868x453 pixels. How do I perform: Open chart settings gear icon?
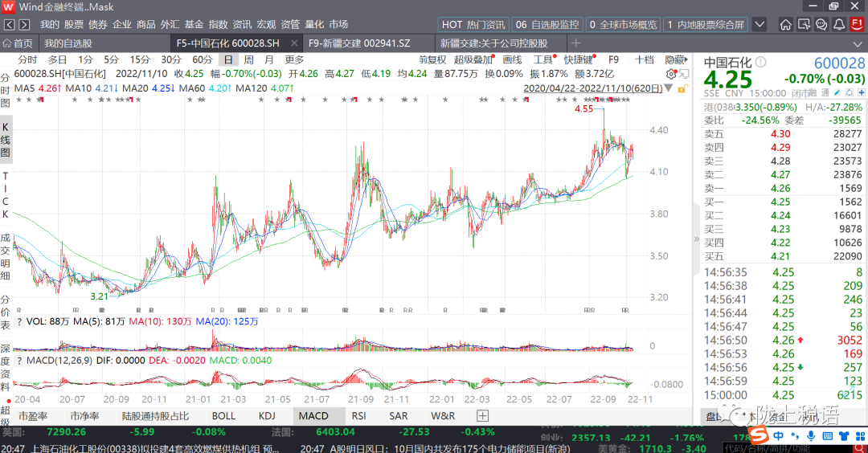click(671, 74)
